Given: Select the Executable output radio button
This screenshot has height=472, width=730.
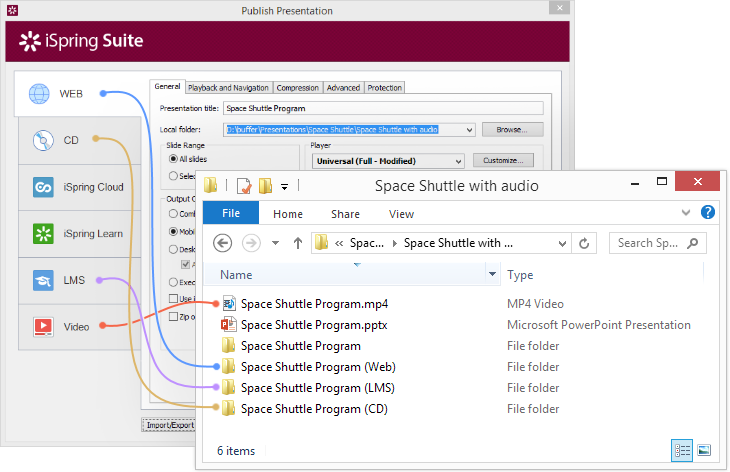Looking at the screenshot, I should click(173, 282).
